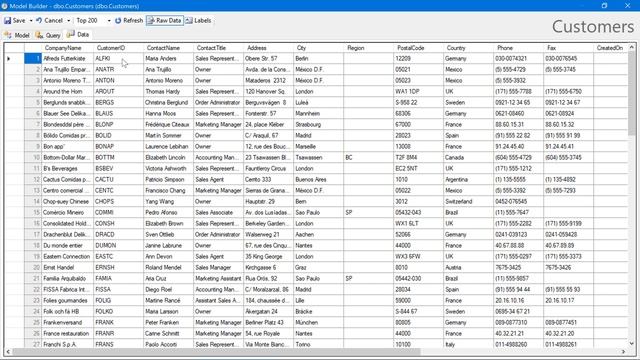Sort by CompanyName column header
The width and height of the screenshot is (640, 360).
click(67, 48)
